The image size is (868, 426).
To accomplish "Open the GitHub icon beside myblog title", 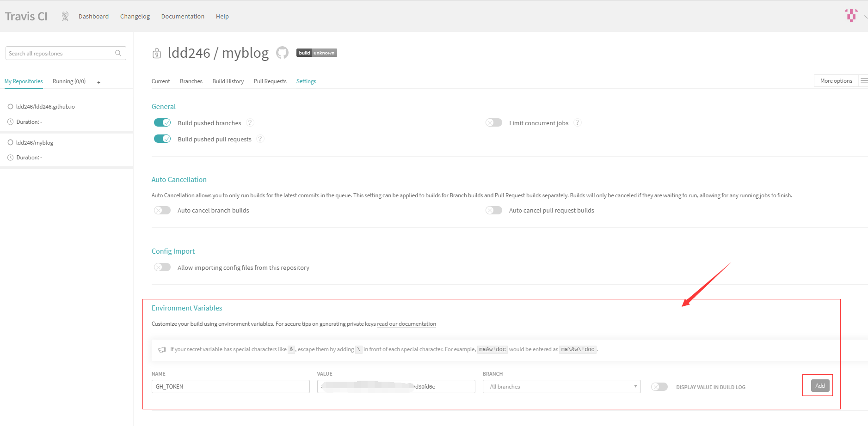I will tap(282, 53).
